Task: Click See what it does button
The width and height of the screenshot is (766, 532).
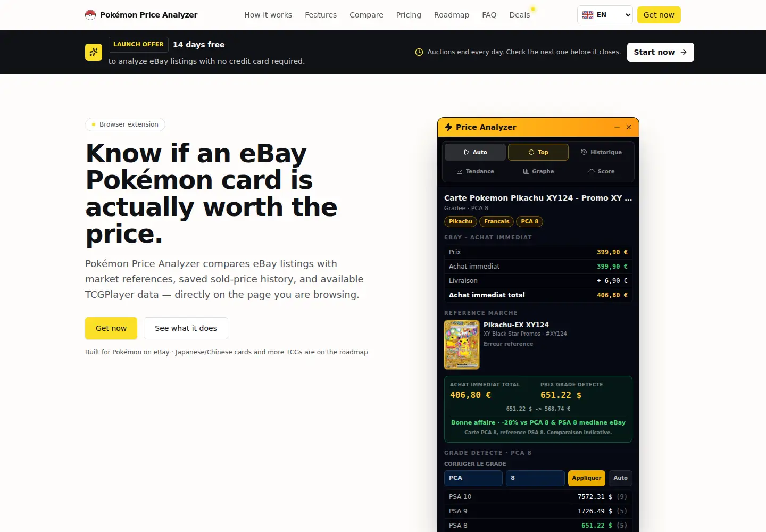Action: pyautogui.click(x=186, y=328)
